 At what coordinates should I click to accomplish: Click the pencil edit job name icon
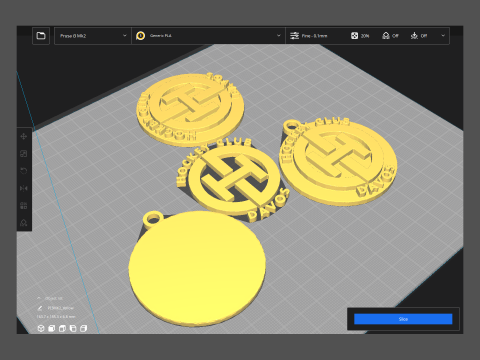click(40, 308)
